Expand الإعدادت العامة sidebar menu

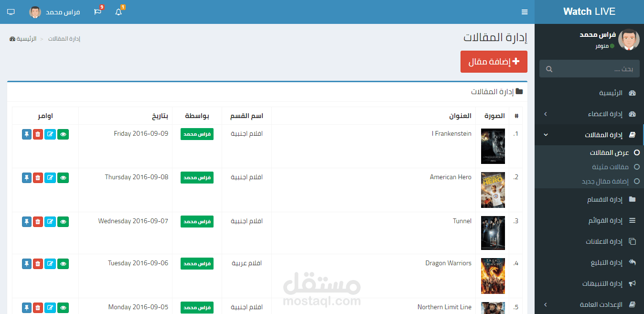coord(589,304)
